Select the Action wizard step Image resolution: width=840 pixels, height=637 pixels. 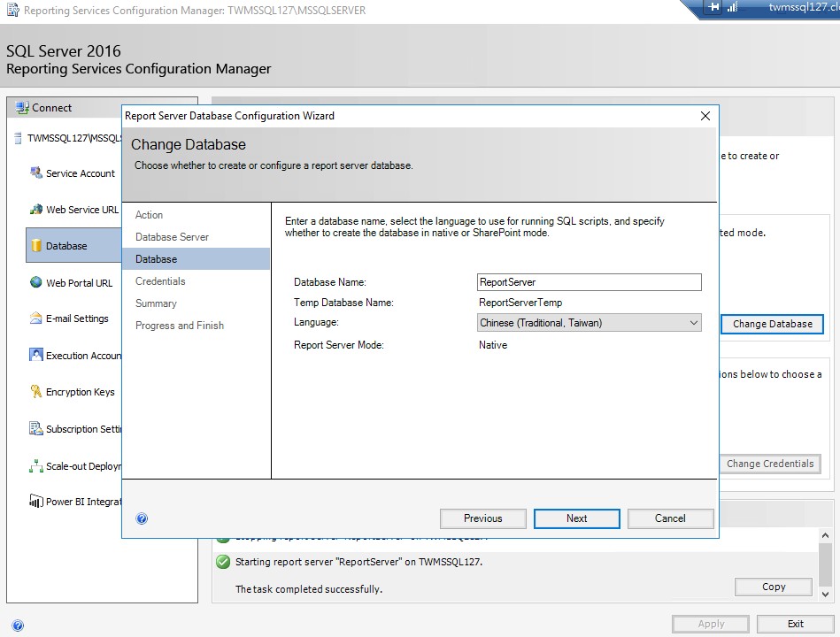pos(149,215)
